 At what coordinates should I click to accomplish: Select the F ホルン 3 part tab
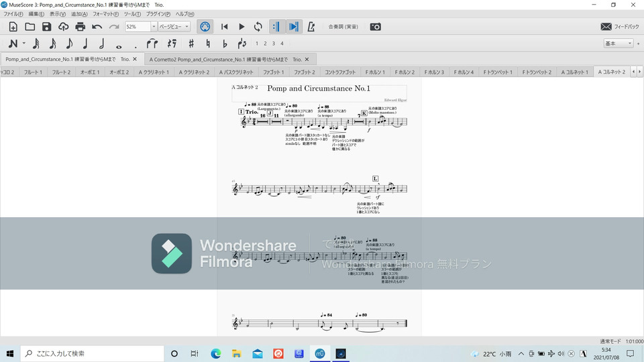[434, 72]
